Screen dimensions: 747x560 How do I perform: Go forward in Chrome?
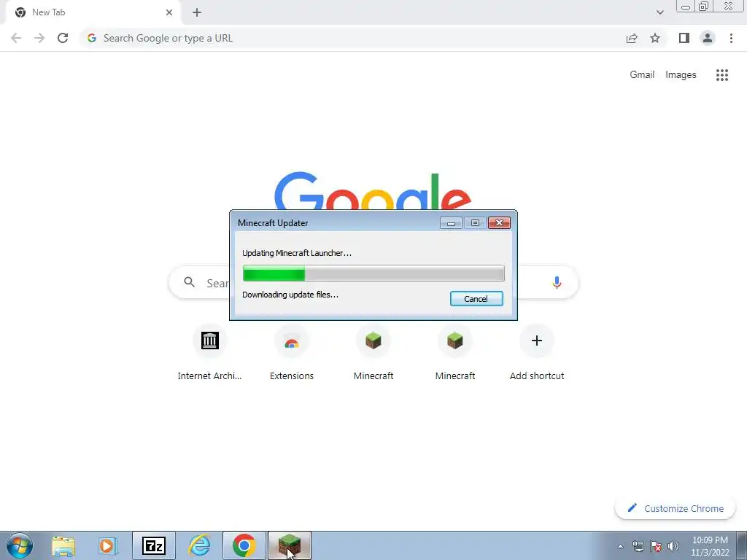39,38
